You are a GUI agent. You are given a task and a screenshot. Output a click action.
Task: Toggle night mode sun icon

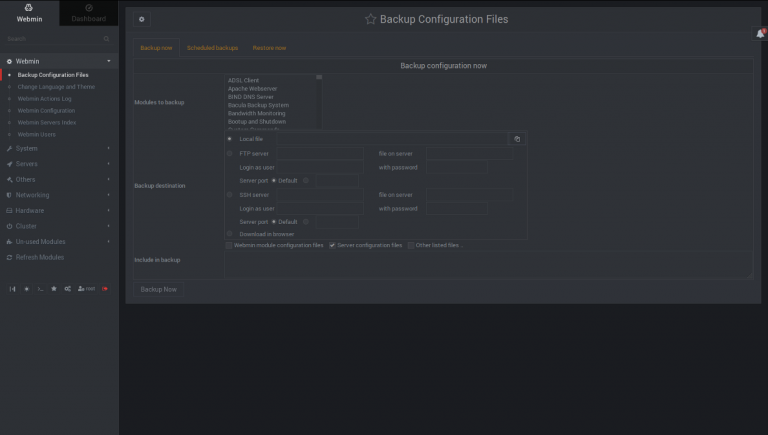[x=27, y=288]
